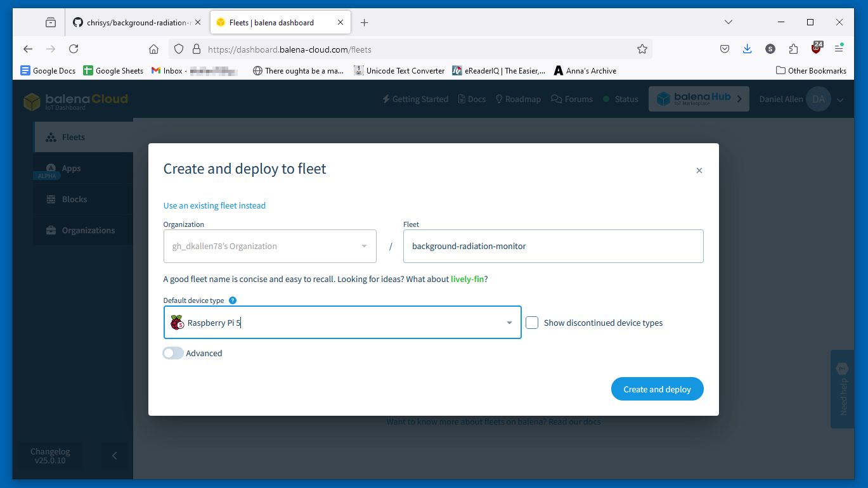Screen dimensions: 868x488
Task: Open Roadmap in top navigation
Action: click(518, 99)
